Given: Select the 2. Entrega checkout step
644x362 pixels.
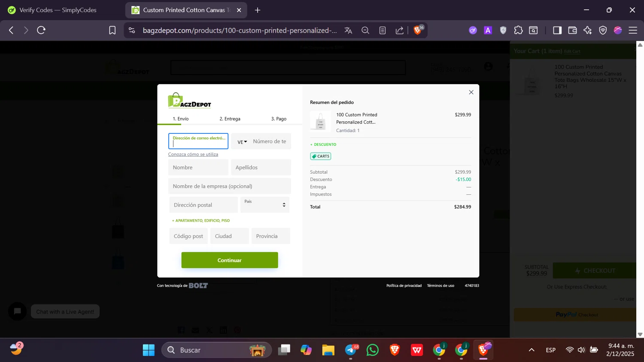Looking at the screenshot, I should pyautogui.click(x=230, y=119).
